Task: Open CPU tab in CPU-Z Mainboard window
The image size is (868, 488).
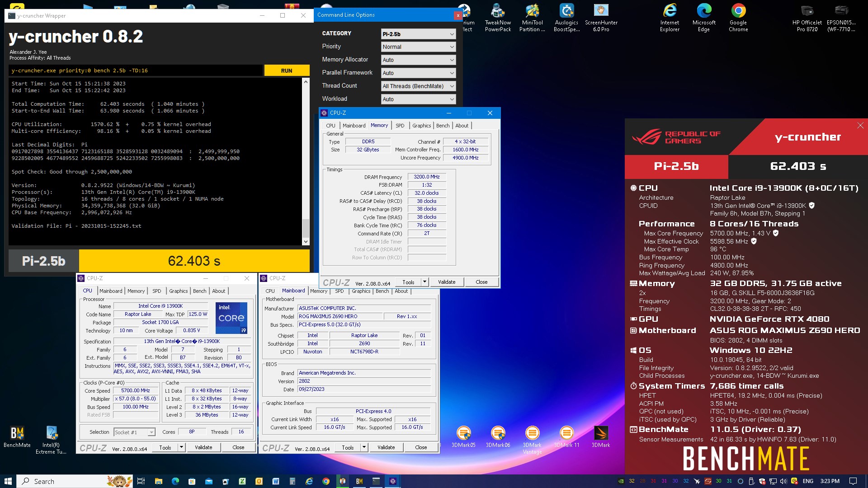Action: click(270, 291)
